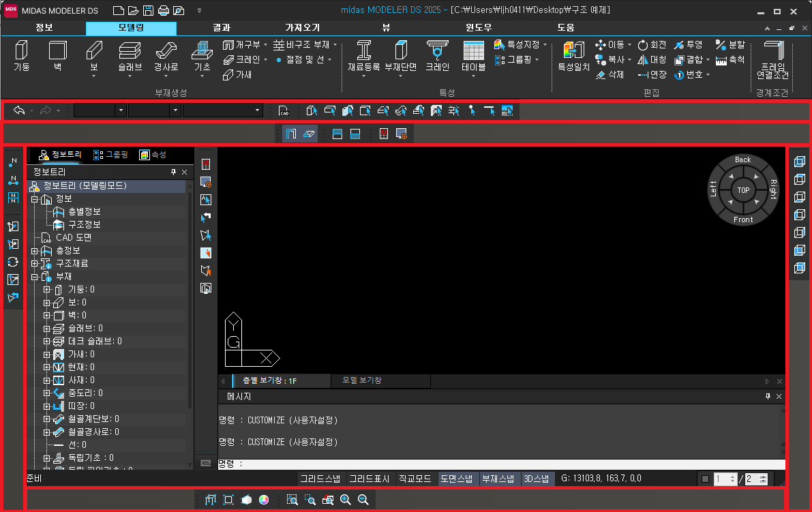
Task: Expand the 구조재료 tree node
Action: (x=34, y=264)
